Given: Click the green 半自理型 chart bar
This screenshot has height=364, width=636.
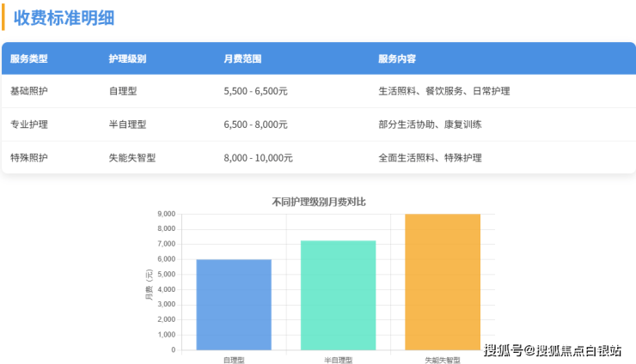Looking at the screenshot, I should coord(338,294).
